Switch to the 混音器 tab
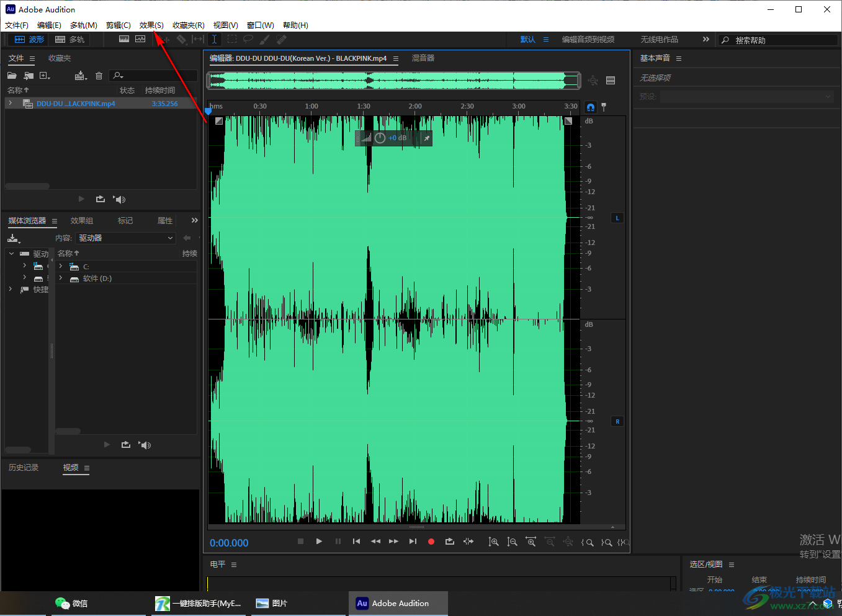Viewport: 842px width, 616px height. 423,58
